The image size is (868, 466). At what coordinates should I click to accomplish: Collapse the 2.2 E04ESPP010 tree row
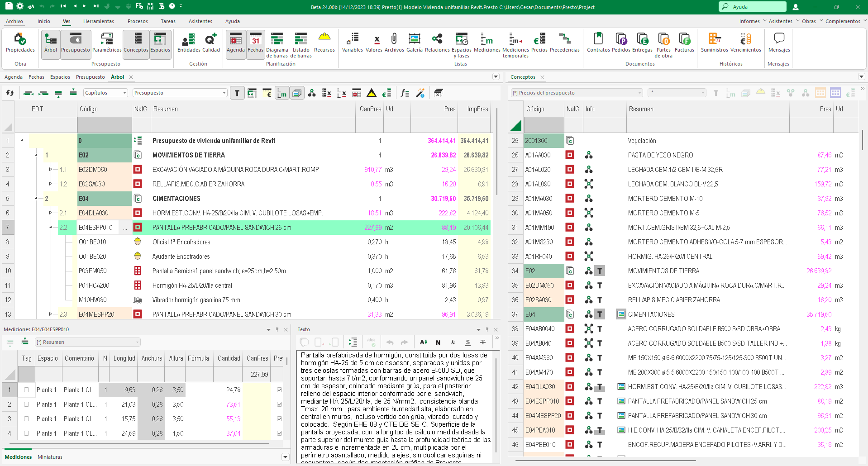point(51,228)
